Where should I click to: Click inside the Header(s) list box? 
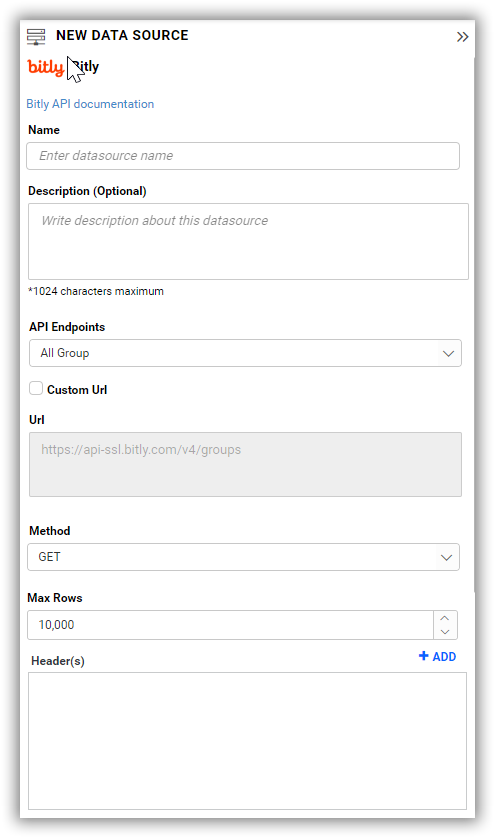(x=248, y=741)
